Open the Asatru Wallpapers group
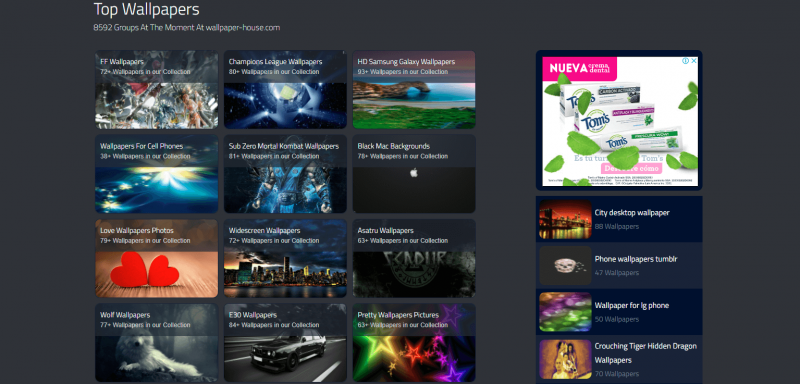 coord(414,259)
